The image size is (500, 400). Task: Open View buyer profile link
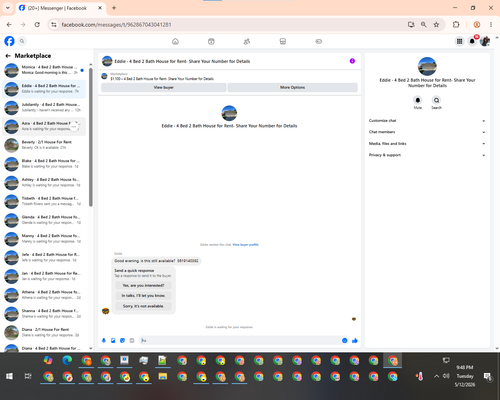[245, 245]
